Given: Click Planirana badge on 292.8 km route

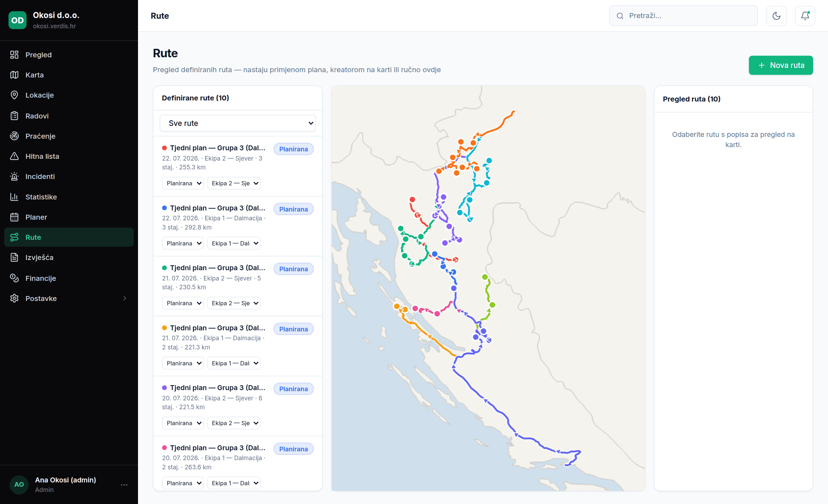Looking at the screenshot, I should 293,209.
